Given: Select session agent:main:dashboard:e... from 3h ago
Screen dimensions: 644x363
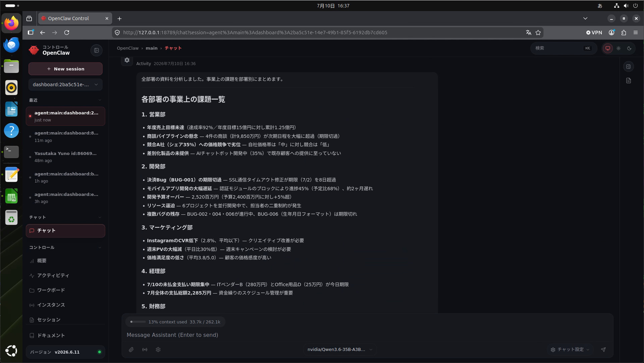Looking at the screenshot, I should tap(65, 198).
